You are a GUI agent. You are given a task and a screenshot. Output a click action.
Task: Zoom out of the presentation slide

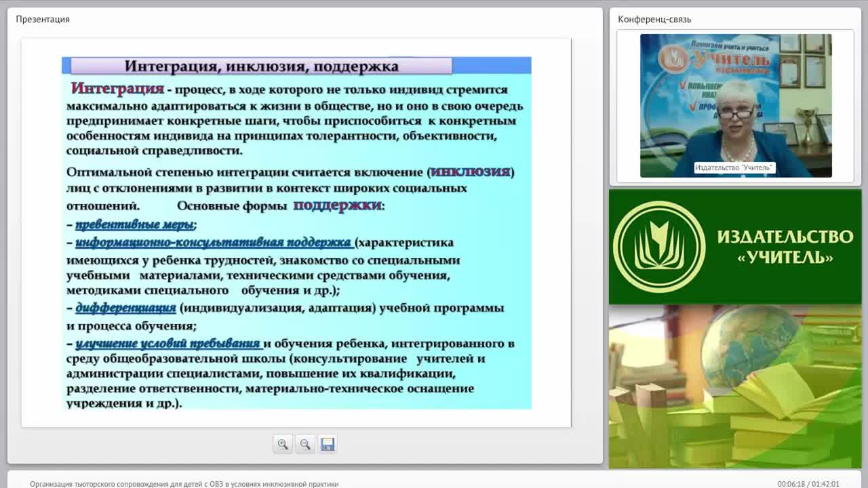[305, 444]
